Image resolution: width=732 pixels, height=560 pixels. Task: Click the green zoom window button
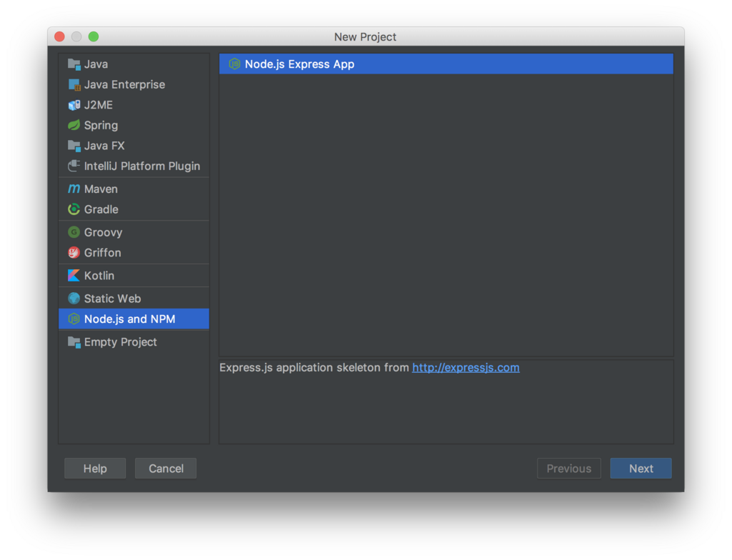94,36
